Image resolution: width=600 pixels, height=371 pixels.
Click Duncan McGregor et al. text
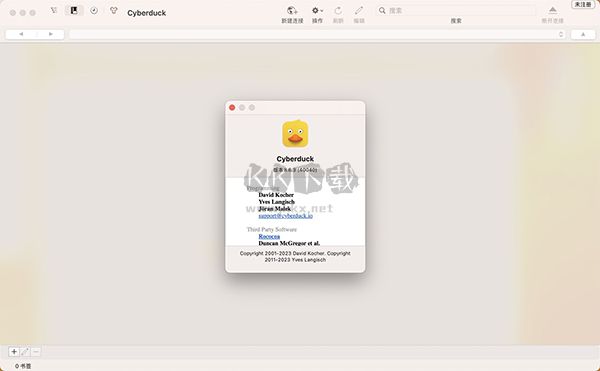(289, 243)
